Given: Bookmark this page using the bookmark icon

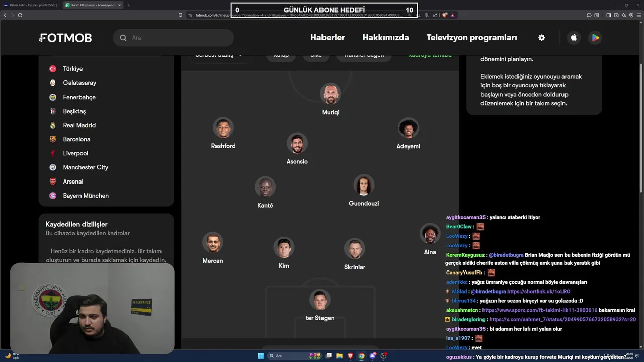Looking at the screenshot, I should pyautogui.click(x=180, y=15).
